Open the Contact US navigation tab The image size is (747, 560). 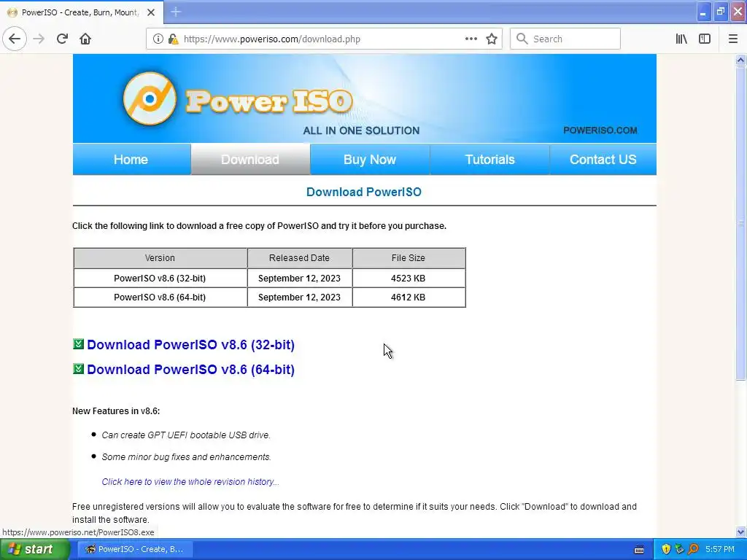603,160
